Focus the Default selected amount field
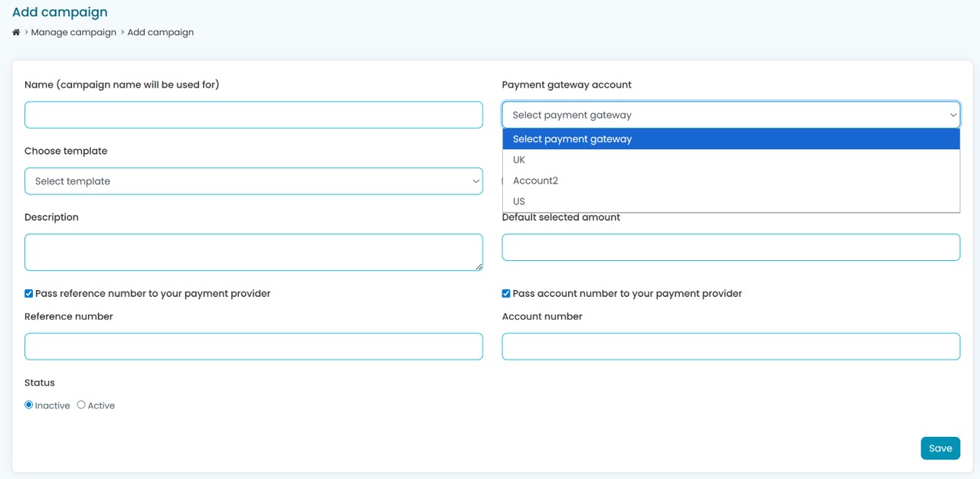 pyautogui.click(x=730, y=247)
